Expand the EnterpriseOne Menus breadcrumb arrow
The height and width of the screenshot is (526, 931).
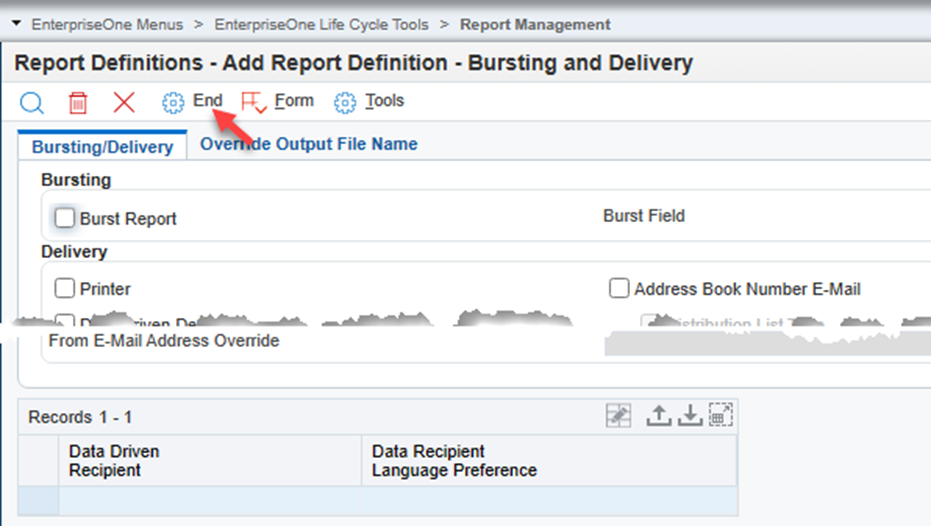(x=17, y=24)
